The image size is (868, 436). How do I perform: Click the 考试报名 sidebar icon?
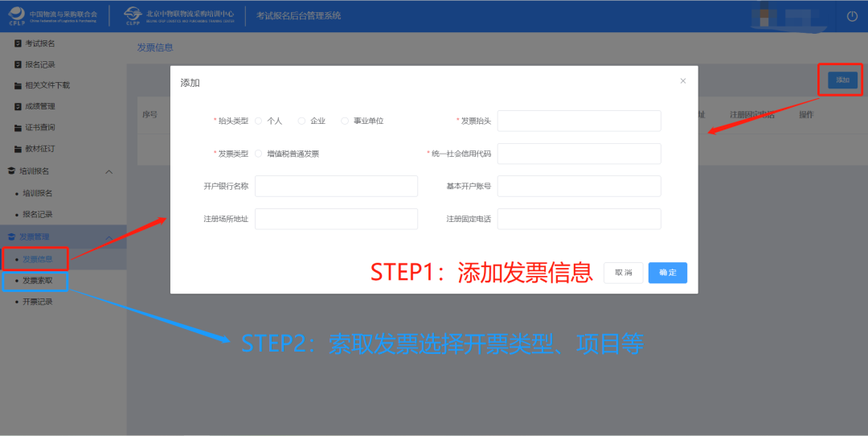pyautogui.click(x=18, y=43)
